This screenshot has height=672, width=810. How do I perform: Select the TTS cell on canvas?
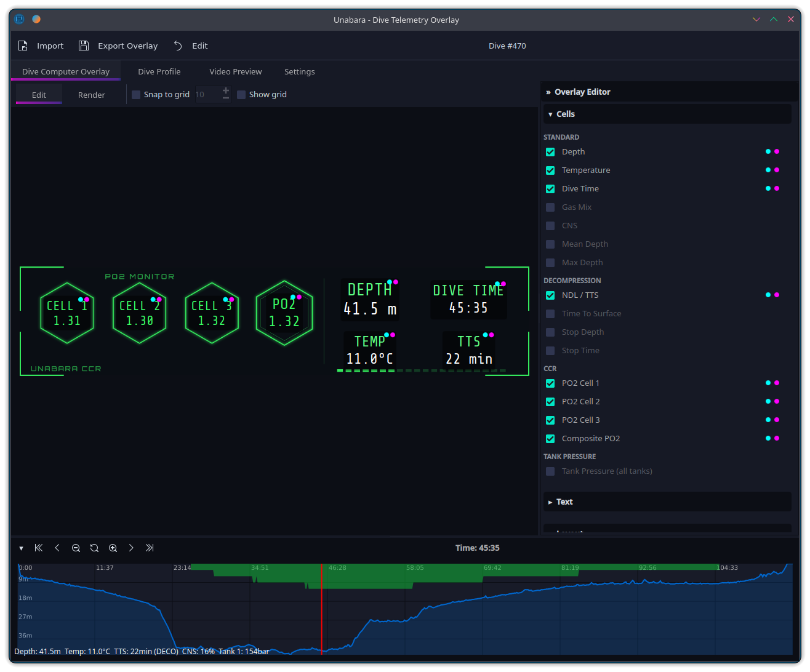click(x=469, y=350)
